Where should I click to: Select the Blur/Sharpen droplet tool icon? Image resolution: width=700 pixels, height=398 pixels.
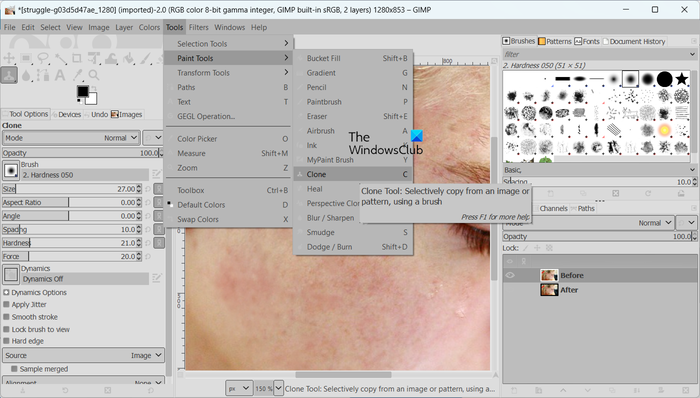tap(26, 75)
